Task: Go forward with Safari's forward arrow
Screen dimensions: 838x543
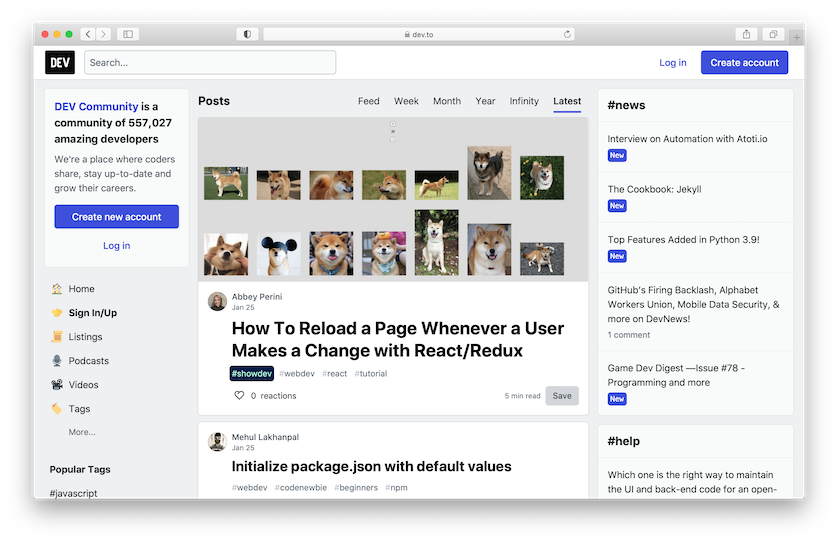Action: (x=104, y=34)
